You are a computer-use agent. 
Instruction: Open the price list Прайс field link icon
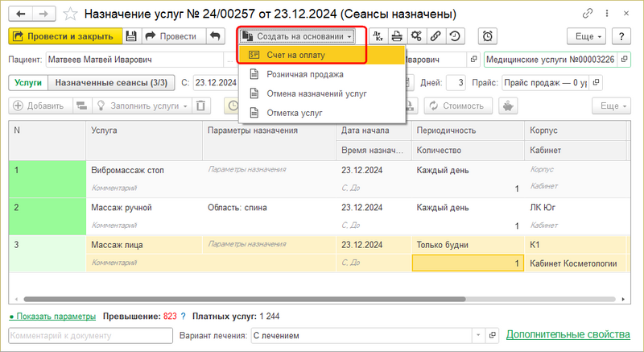[596, 82]
